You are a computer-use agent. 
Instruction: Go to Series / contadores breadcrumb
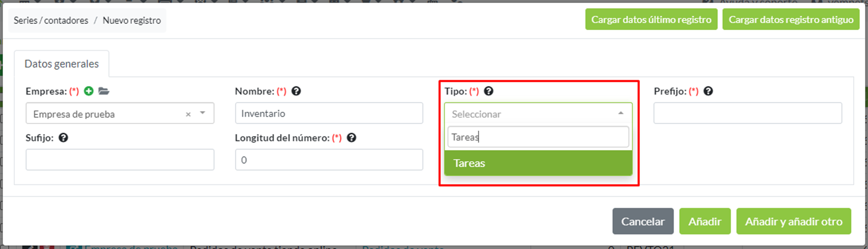(51, 20)
